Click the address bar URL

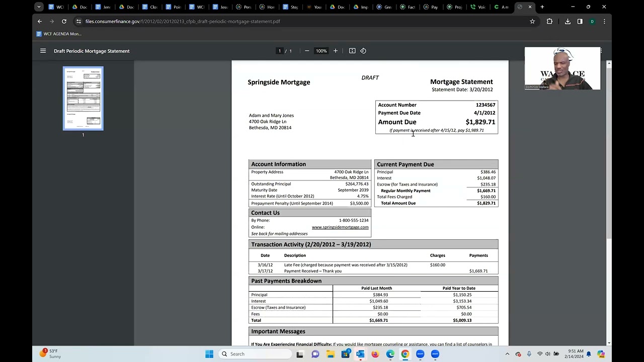(x=183, y=22)
